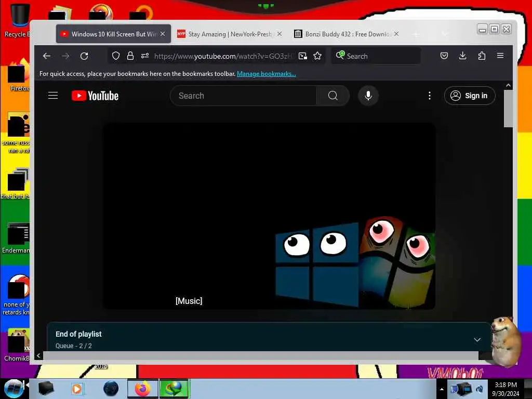Open tracking protection shield info

[116, 56]
